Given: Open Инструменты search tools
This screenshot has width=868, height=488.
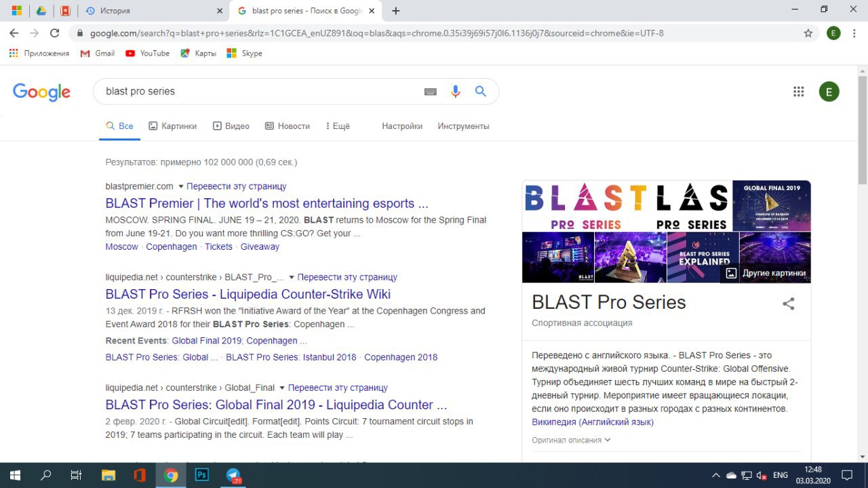Looking at the screenshot, I should (463, 126).
